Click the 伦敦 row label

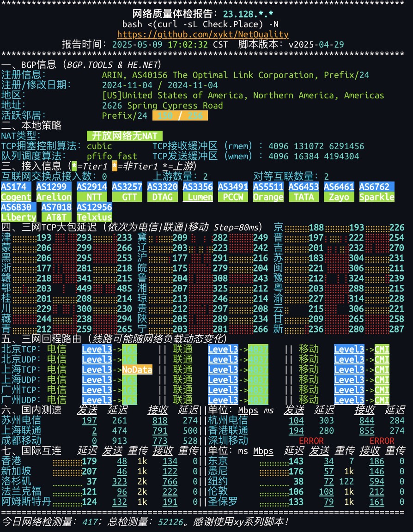[x=218, y=492]
